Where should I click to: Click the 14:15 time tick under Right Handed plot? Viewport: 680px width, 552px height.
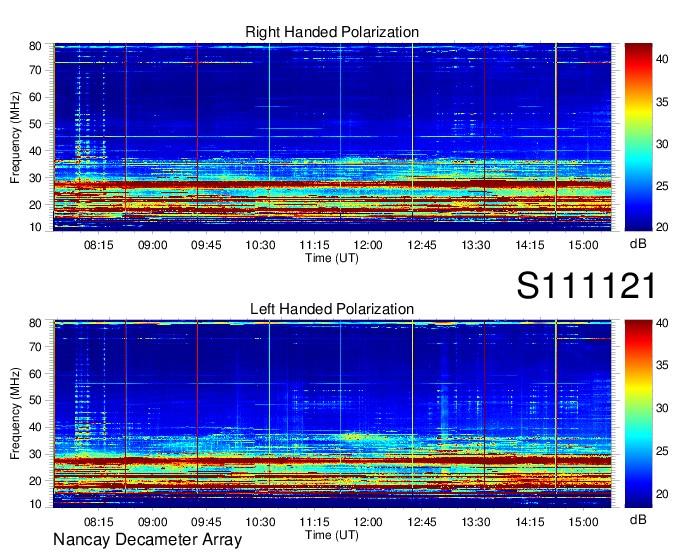[x=530, y=245]
